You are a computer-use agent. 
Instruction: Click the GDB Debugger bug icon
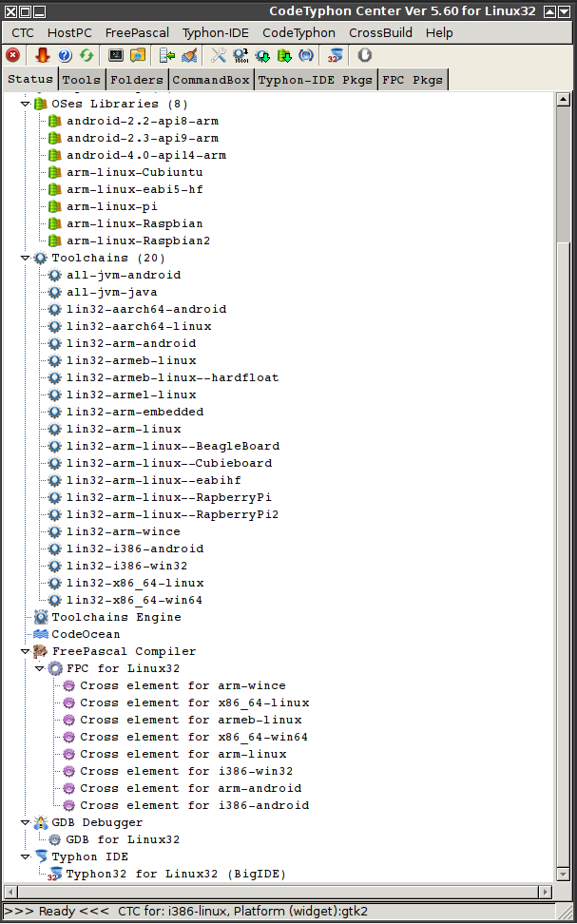click(x=41, y=822)
